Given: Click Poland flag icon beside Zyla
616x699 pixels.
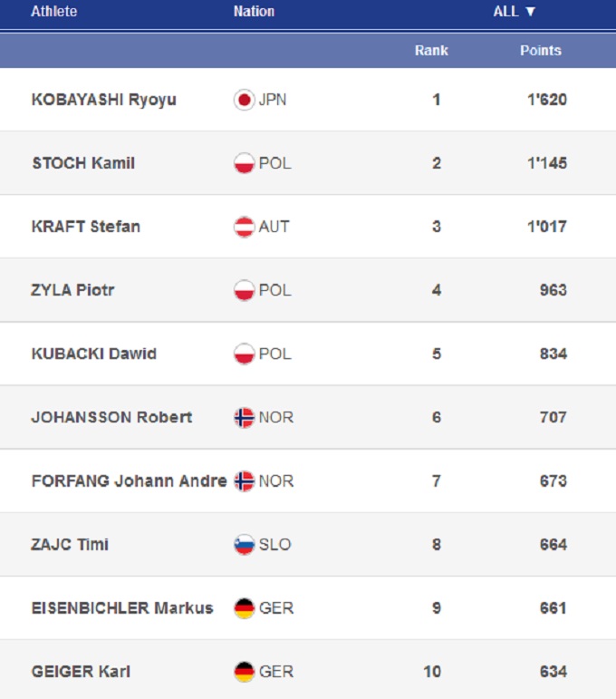Looking at the screenshot, I should tap(244, 290).
